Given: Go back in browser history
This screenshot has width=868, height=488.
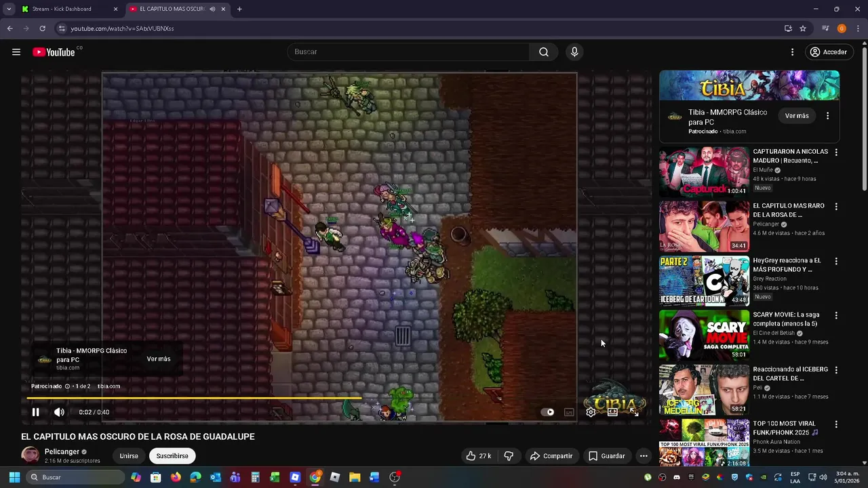Looking at the screenshot, I should point(9,28).
